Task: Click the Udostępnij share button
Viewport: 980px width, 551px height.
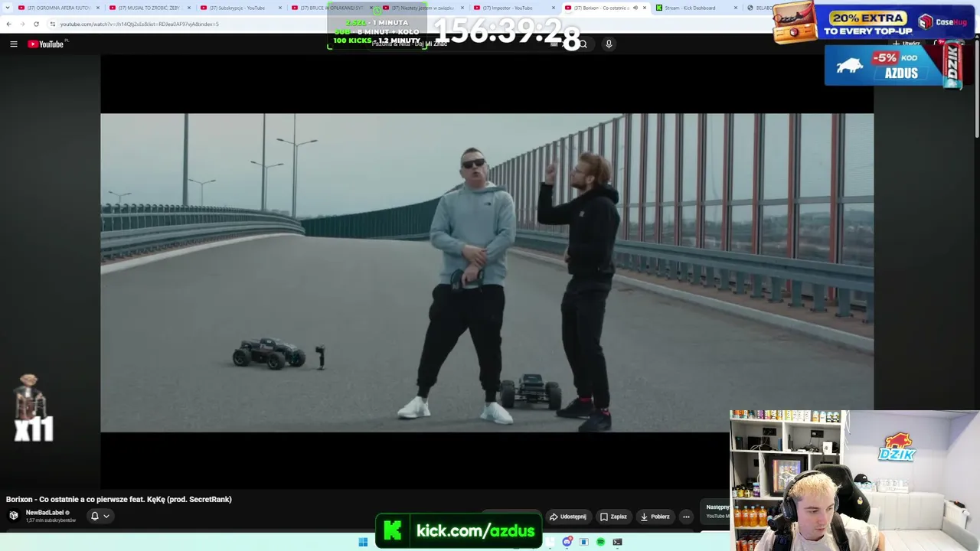Action: click(x=568, y=517)
